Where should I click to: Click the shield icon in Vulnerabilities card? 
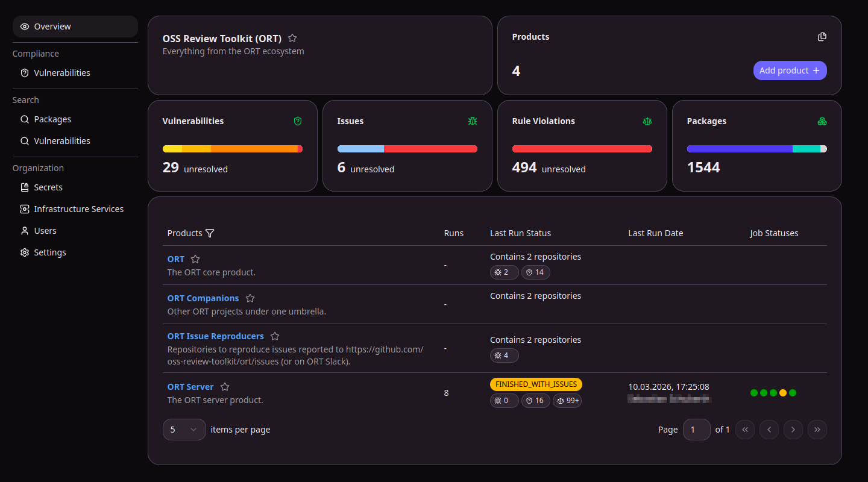pyautogui.click(x=298, y=121)
